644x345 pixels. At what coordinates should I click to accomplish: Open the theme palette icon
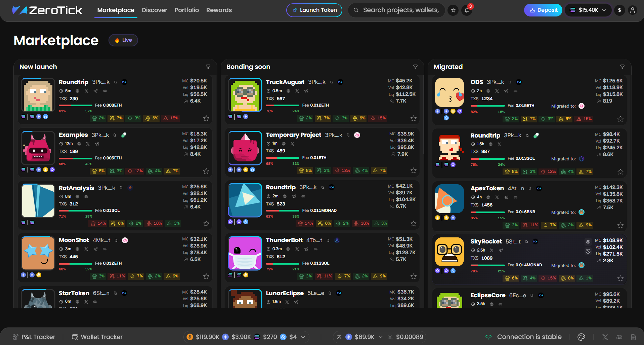(581, 337)
